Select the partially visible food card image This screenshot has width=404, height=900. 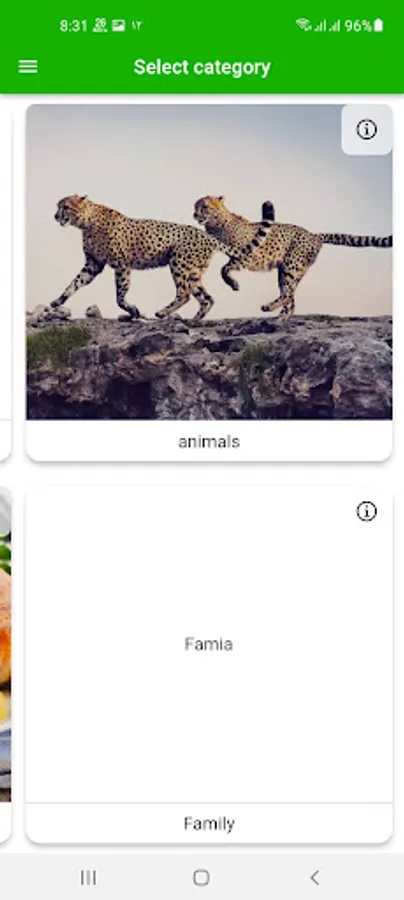click(x=5, y=644)
